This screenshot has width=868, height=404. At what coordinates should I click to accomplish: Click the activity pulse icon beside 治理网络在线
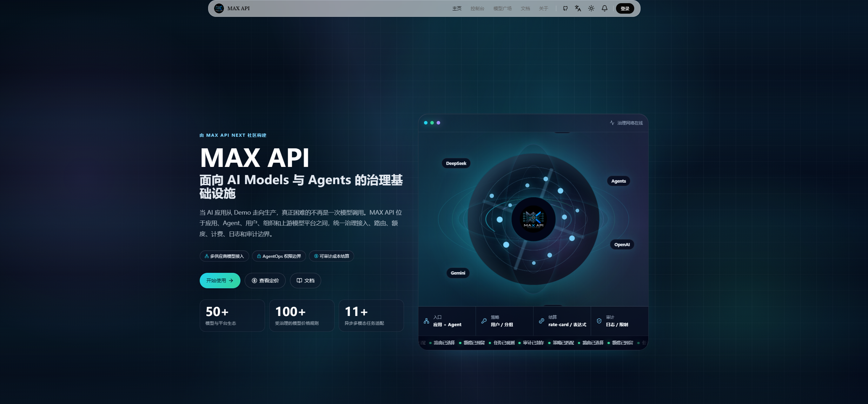[612, 123]
